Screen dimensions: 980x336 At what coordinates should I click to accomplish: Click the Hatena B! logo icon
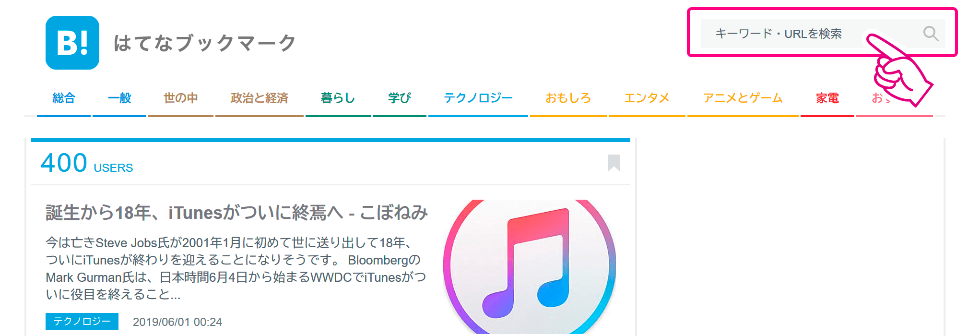(72, 43)
